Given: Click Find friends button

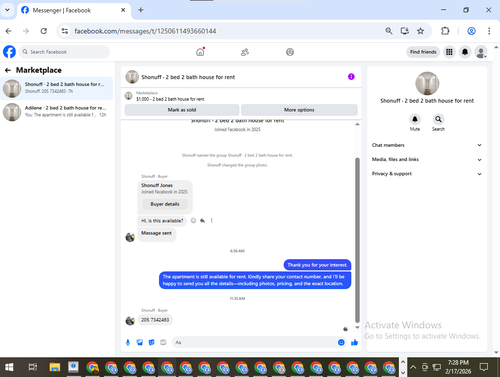Looking at the screenshot, I should tap(423, 52).
